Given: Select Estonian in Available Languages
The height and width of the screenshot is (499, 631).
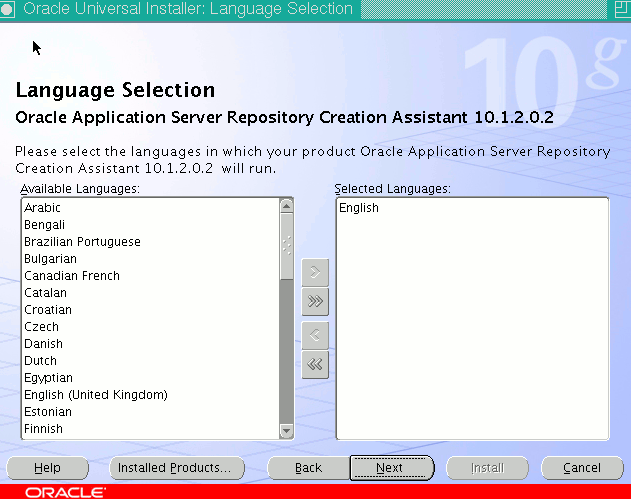Looking at the screenshot, I should click(x=151, y=412).
